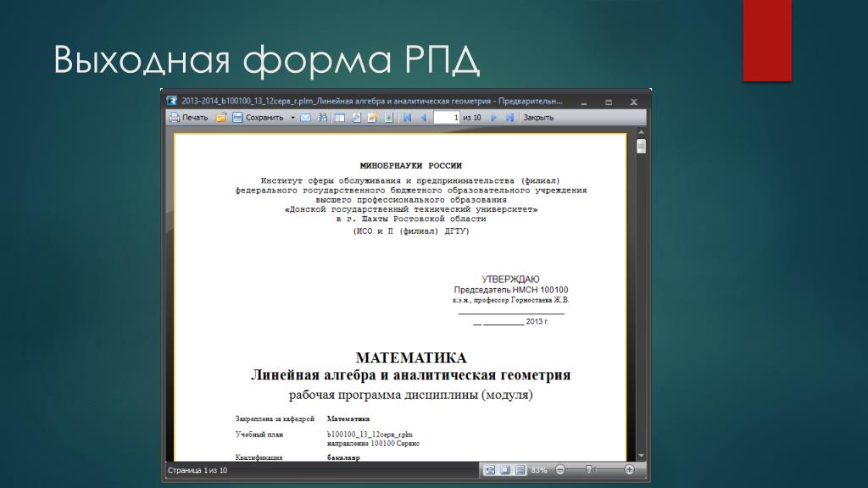Minimize the report preview window
The height and width of the screenshot is (488, 868).
tap(583, 103)
